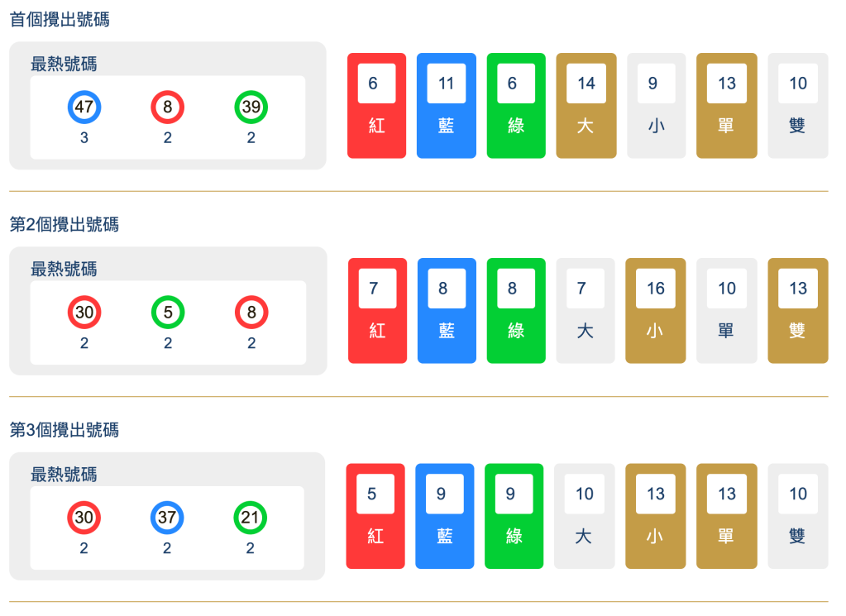The height and width of the screenshot is (616, 846).
Task: Click blue ball 47 in first draw
Action: click(84, 107)
